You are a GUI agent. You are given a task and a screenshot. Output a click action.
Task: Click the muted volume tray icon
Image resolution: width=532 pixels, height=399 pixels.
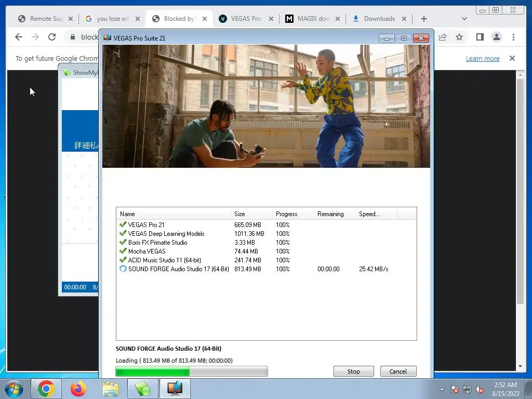pyautogui.click(x=480, y=389)
